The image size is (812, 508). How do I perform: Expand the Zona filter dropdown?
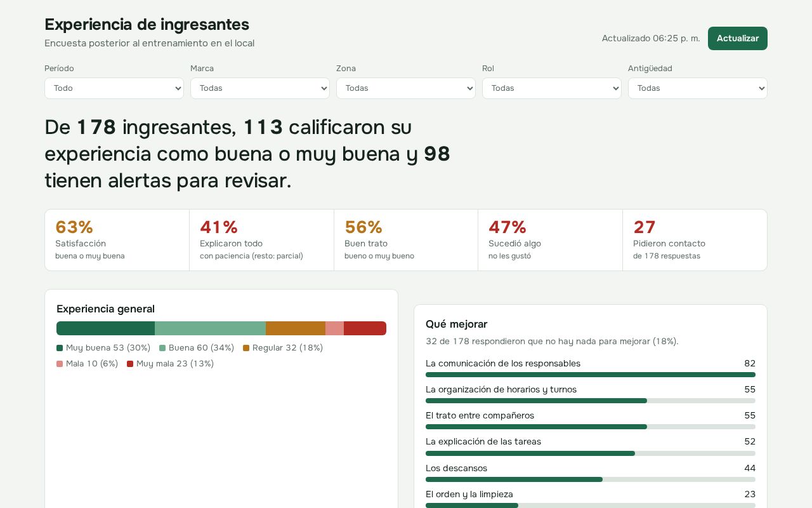tap(406, 88)
